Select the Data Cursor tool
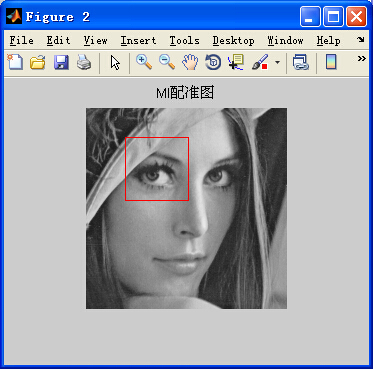This screenshot has width=373, height=369. [236, 62]
